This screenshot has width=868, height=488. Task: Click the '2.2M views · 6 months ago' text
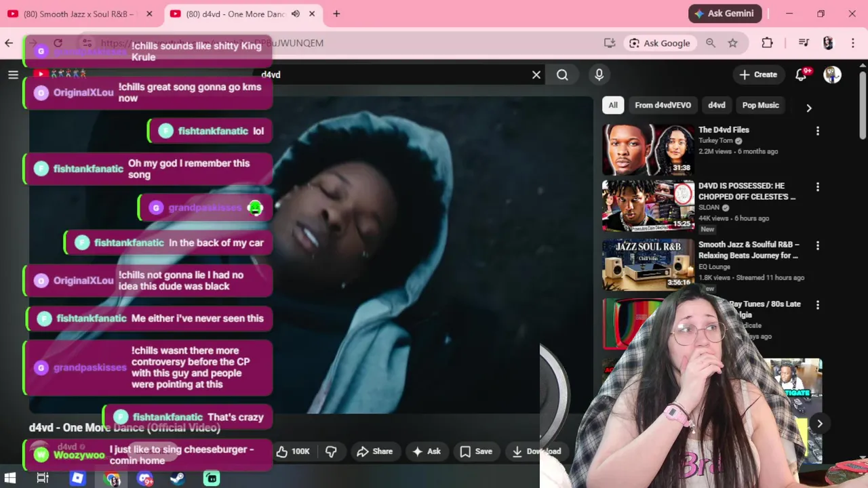738,151
